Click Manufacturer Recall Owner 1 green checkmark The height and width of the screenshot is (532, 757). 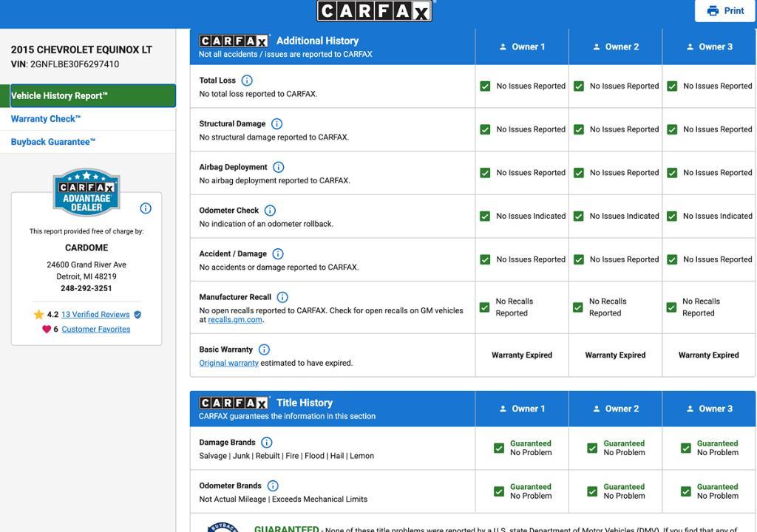(x=485, y=307)
